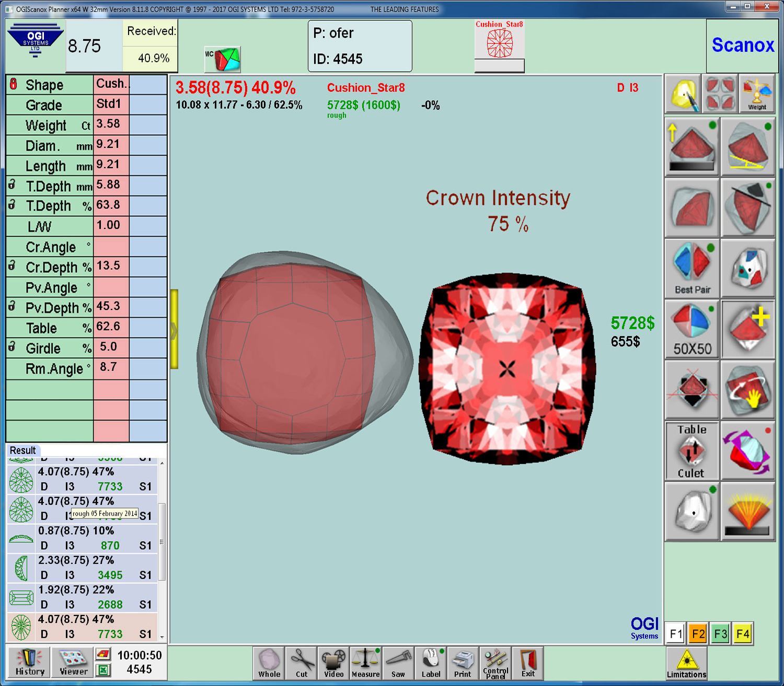The image size is (784, 686).
Task: Select the Saw tool
Action: [398, 662]
